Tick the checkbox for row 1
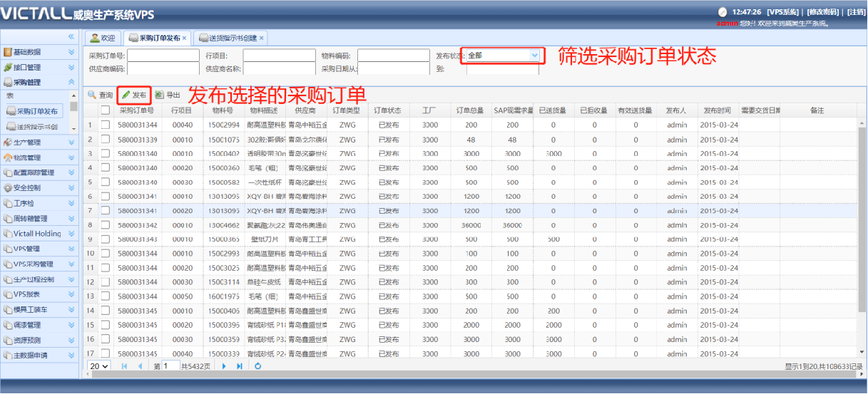Screen dimensions: 868x394 pos(106,125)
